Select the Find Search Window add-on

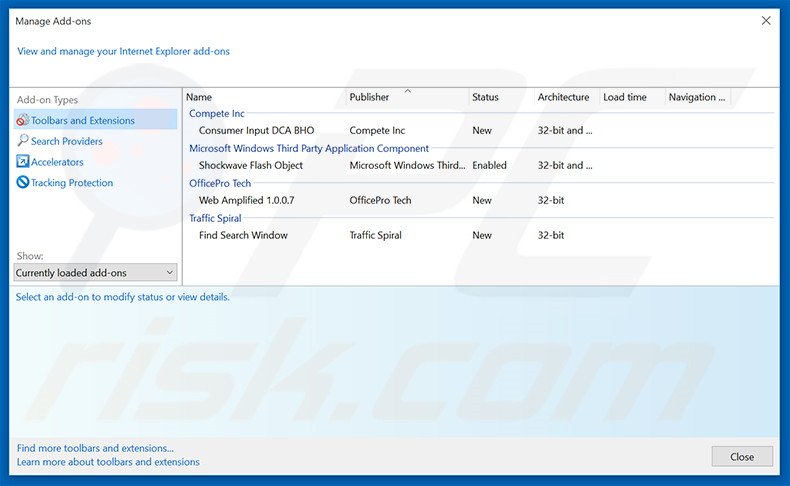click(243, 235)
